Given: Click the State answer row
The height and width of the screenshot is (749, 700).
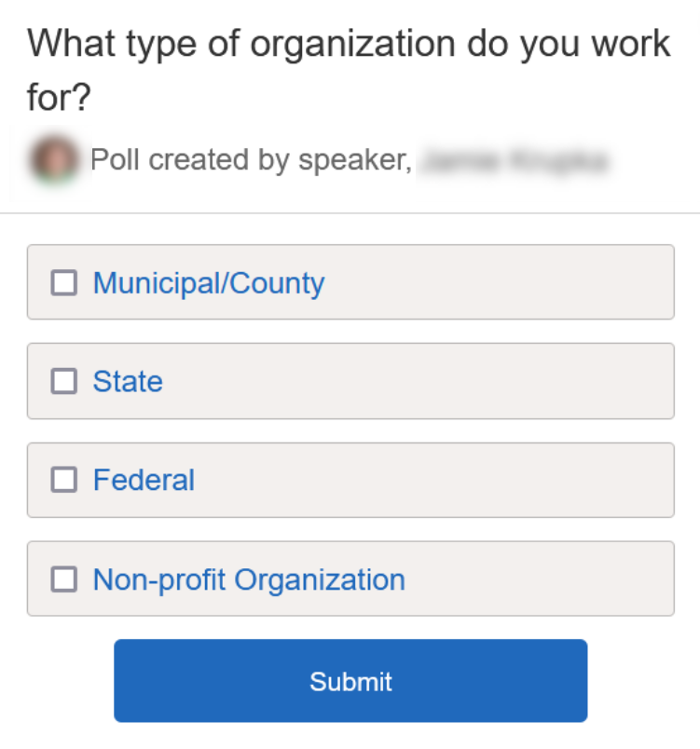Looking at the screenshot, I should [350, 381].
